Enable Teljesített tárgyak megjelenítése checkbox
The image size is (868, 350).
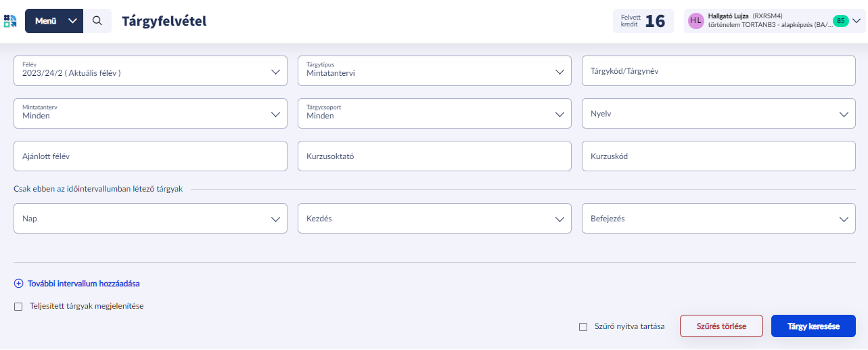(18, 307)
